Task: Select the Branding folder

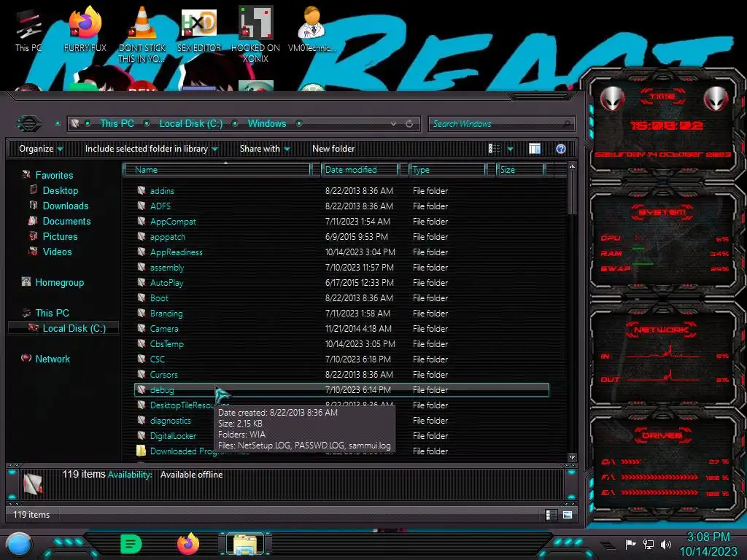Action: [166, 314]
